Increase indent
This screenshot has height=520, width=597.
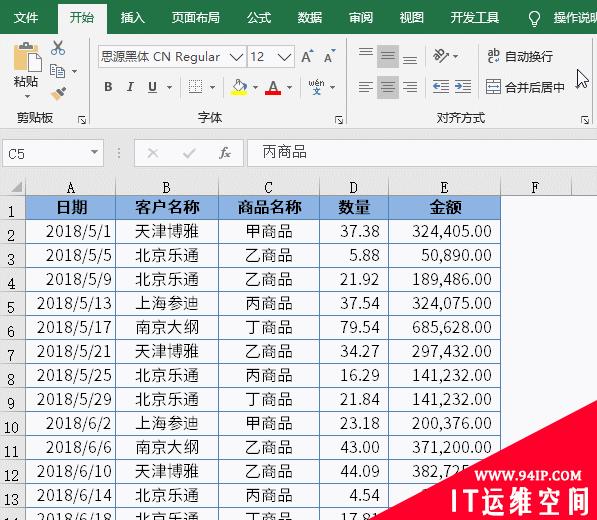pos(463,87)
